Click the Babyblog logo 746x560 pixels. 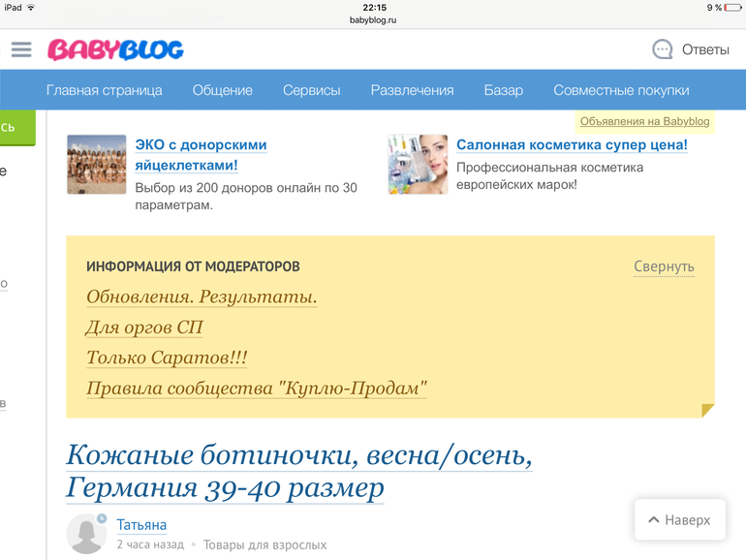115,49
